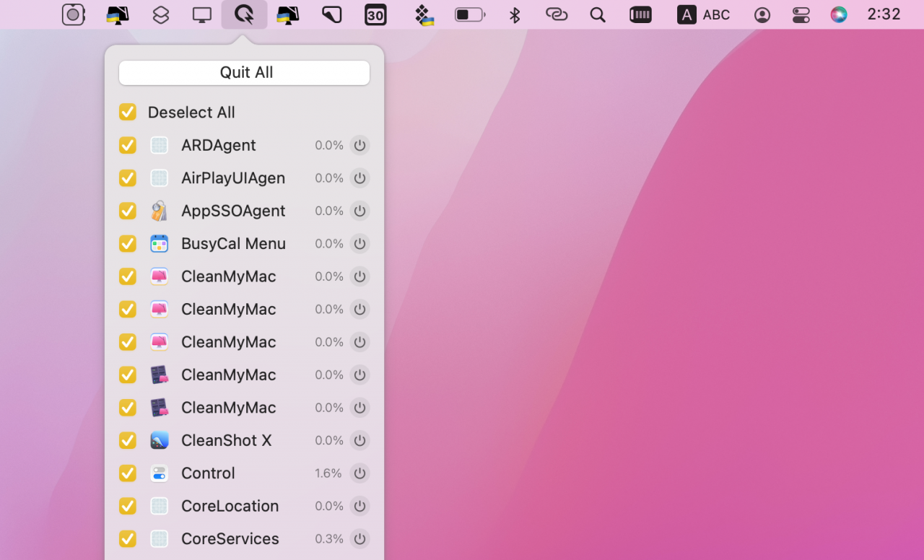This screenshot has height=560, width=924.
Task: Uncheck the CoreServices checkbox
Action: click(x=128, y=538)
